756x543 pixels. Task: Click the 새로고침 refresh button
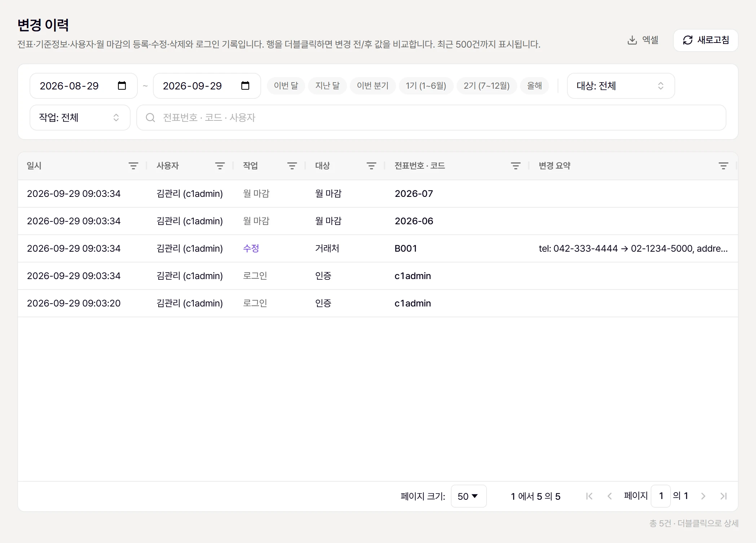[706, 40]
